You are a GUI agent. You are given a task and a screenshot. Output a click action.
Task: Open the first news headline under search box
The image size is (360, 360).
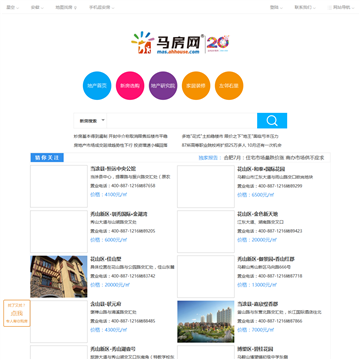point(121,136)
